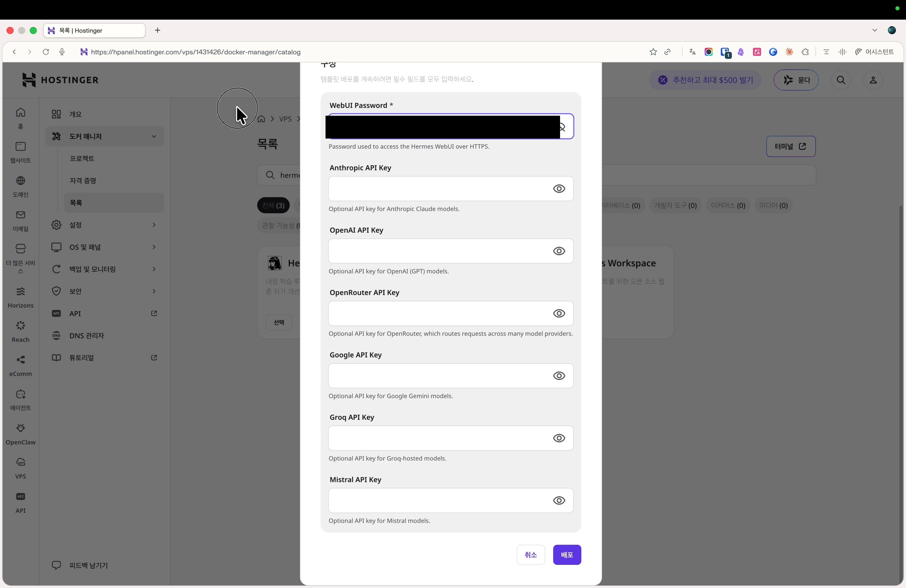Click the 취소 cancel button
This screenshot has height=588, width=906.
pyautogui.click(x=531, y=555)
